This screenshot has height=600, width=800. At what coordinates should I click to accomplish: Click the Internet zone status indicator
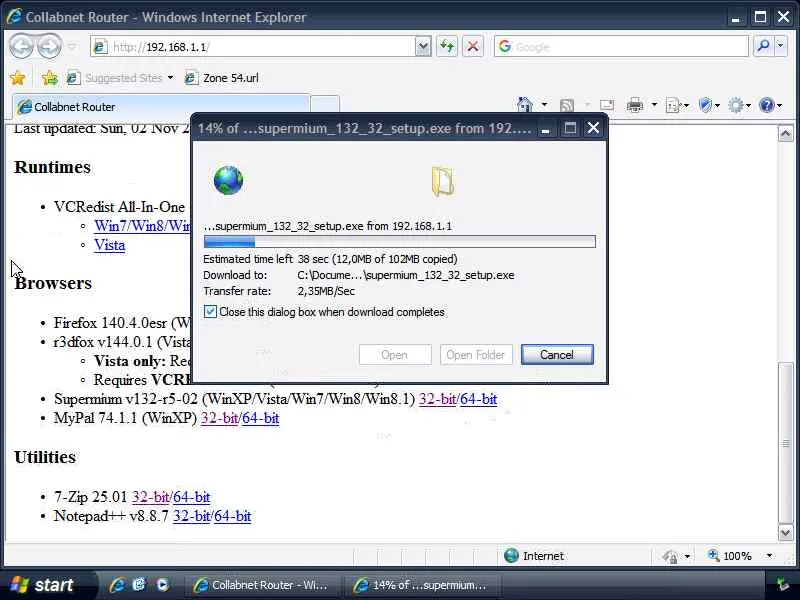pos(534,556)
